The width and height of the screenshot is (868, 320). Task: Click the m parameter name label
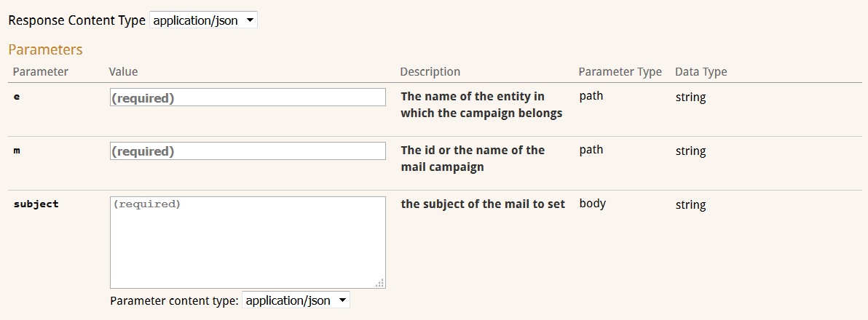click(x=17, y=151)
